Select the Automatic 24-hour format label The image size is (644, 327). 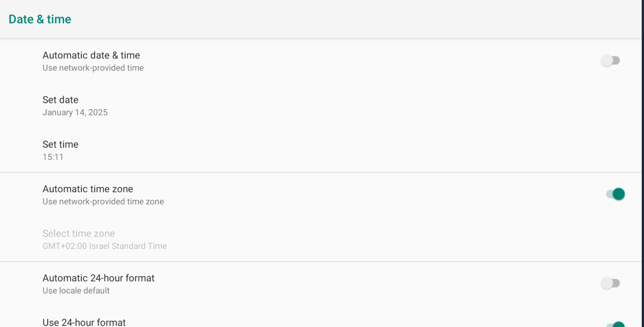pos(98,278)
